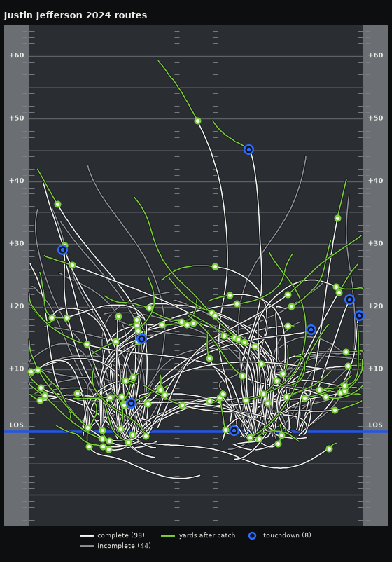Click the left "+40" yard label
The width and height of the screenshot is (392, 562).
pos(17,181)
